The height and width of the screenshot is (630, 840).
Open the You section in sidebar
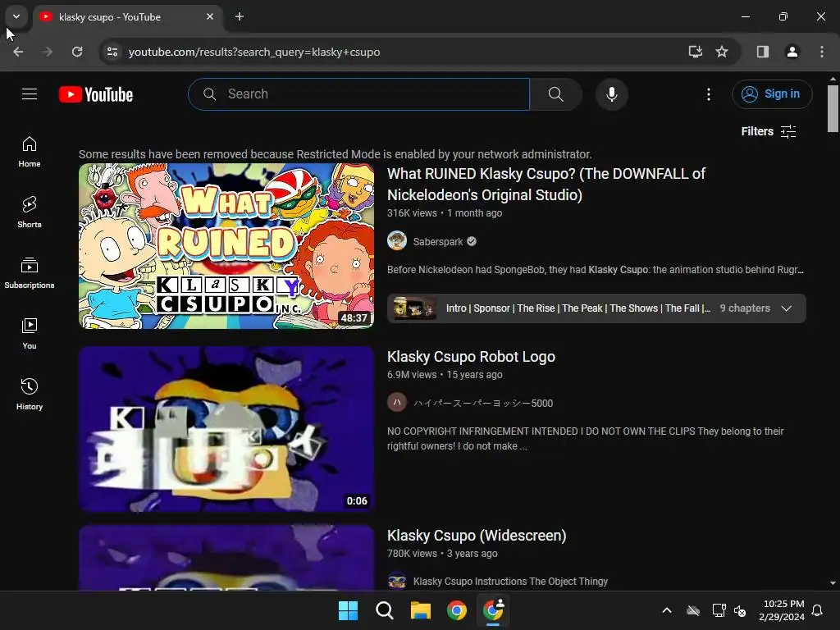pyautogui.click(x=30, y=333)
